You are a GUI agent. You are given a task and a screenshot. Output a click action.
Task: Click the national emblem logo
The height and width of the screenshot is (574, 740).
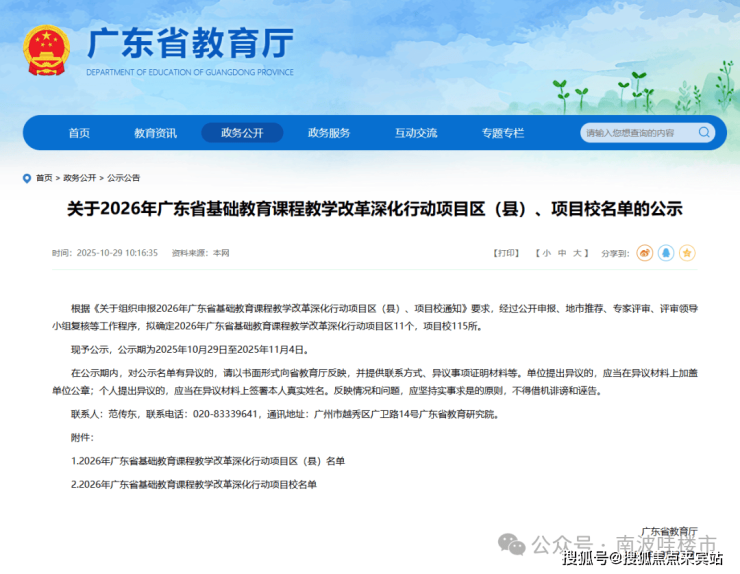click(46, 48)
